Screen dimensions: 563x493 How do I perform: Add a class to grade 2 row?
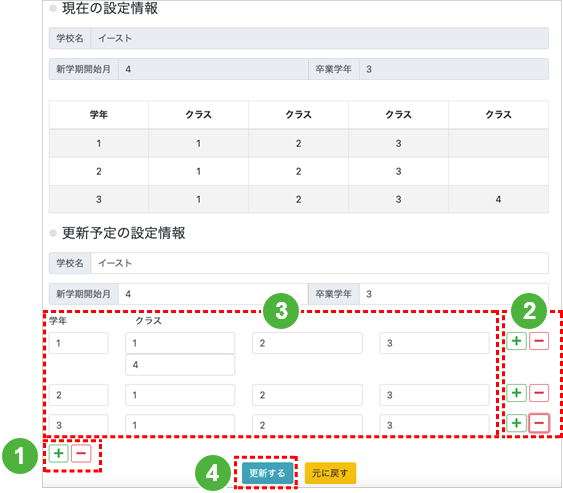pos(516,393)
